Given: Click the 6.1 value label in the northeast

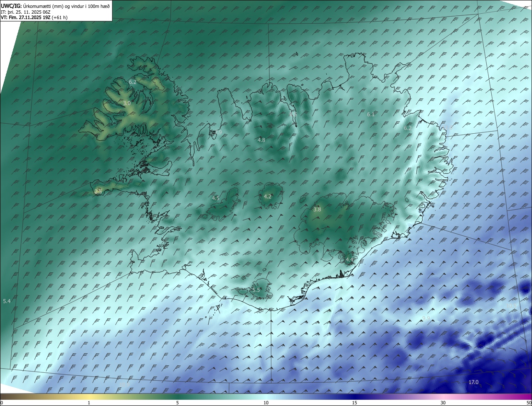Looking at the screenshot, I should (371, 114).
